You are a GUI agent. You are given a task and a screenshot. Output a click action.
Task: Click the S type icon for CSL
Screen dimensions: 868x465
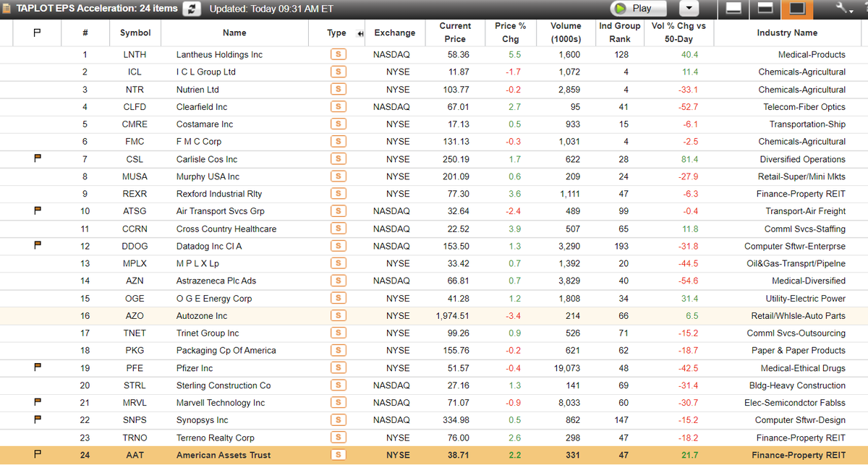pyautogui.click(x=337, y=159)
